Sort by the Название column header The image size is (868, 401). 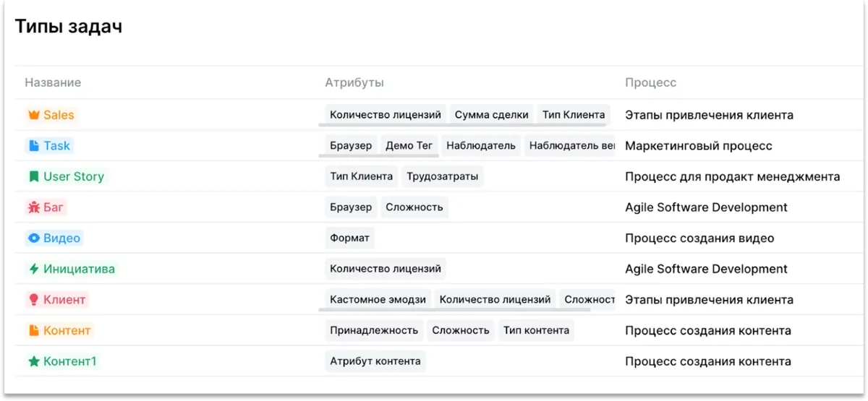point(53,82)
